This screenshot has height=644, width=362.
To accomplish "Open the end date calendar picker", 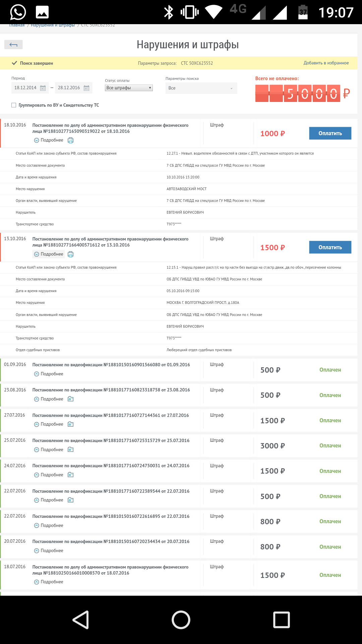I will [x=86, y=88].
